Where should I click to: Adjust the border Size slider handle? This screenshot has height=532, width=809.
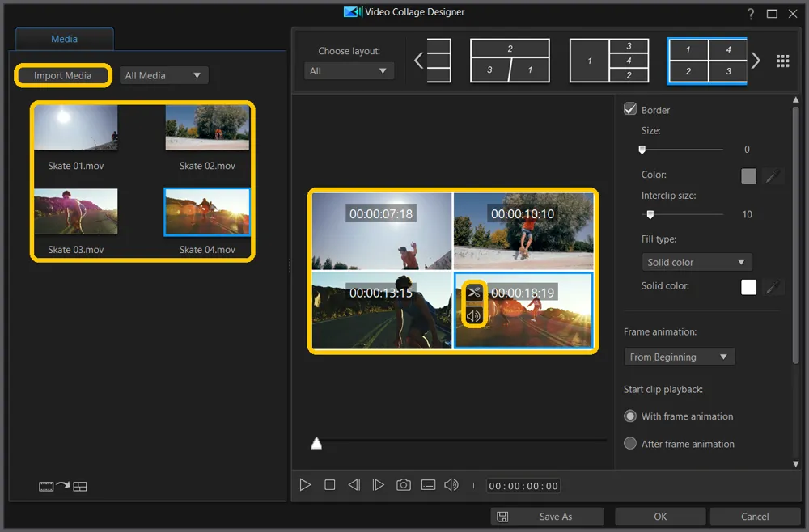pyautogui.click(x=642, y=150)
